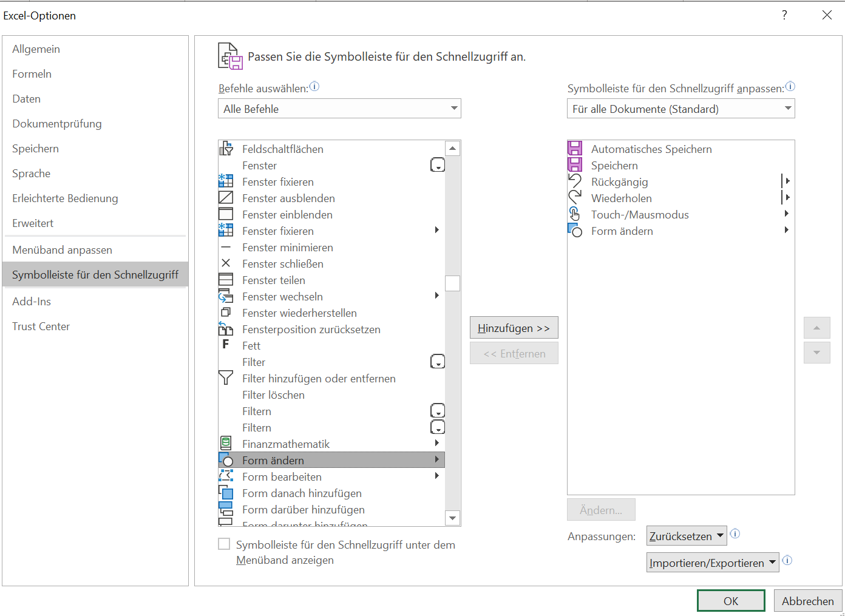The width and height of the screenshot is (845, 616).
Task: Click the Fett bold F icon
Action: click(x=226, y=345)
